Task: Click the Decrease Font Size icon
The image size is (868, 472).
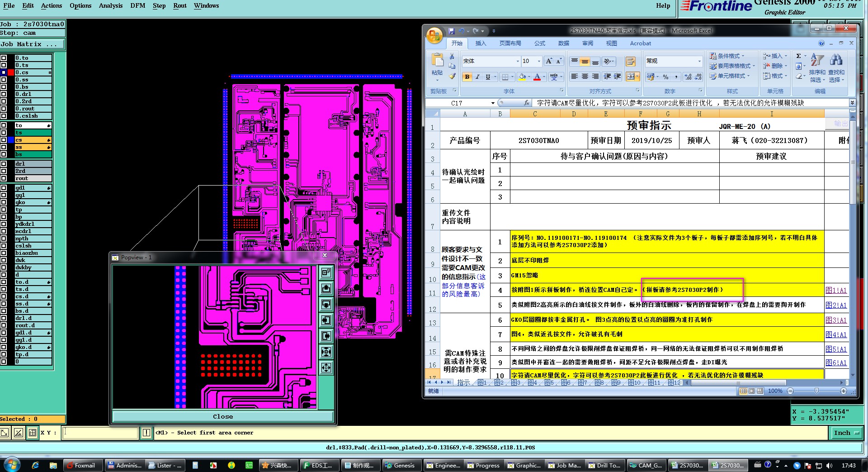Action: pyautogui.click(x=559, y=61)
